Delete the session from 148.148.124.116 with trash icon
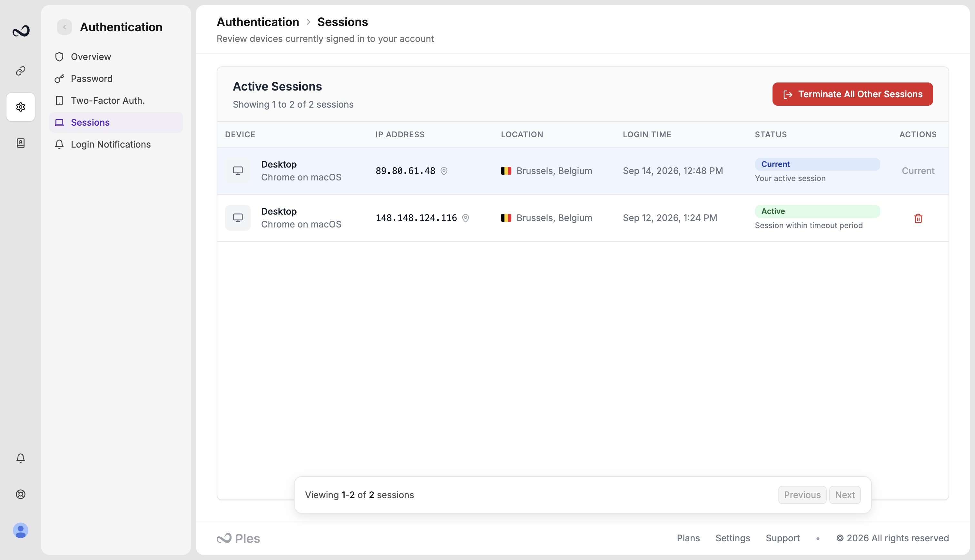The width and height of the screenshot is (975, 560). point(918,218)
